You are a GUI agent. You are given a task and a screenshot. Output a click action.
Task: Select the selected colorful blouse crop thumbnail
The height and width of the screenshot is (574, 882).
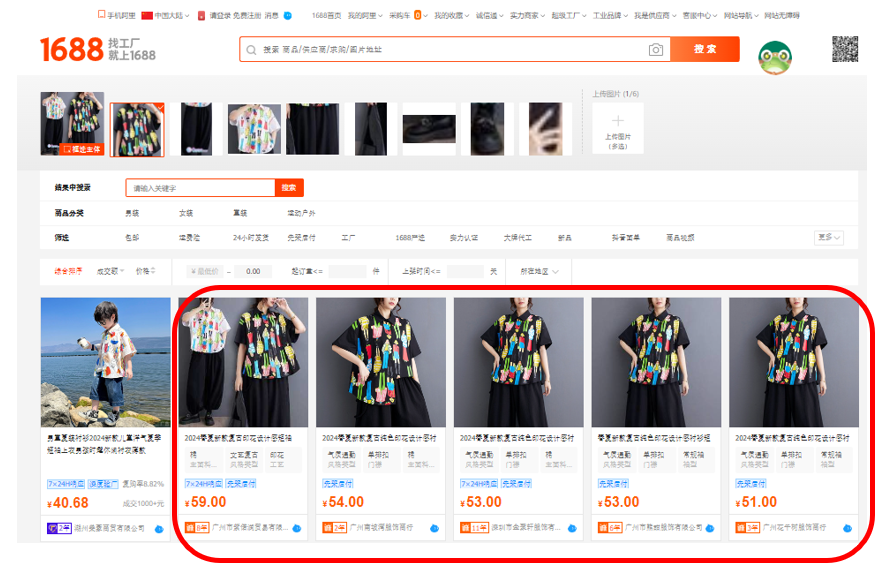(x=137, y=129)
